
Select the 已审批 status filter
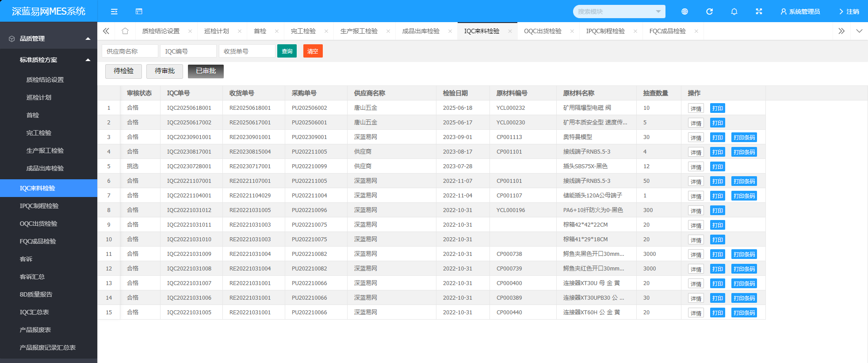point(206,71)
